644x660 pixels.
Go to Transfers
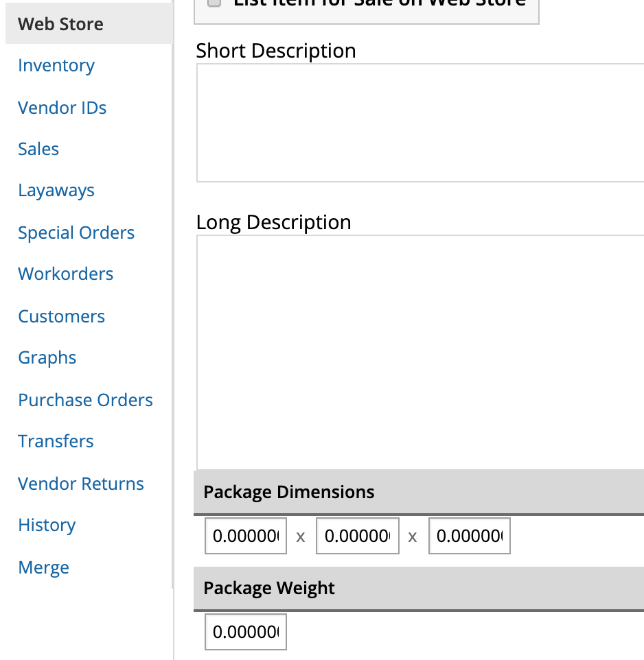[56, 441]
